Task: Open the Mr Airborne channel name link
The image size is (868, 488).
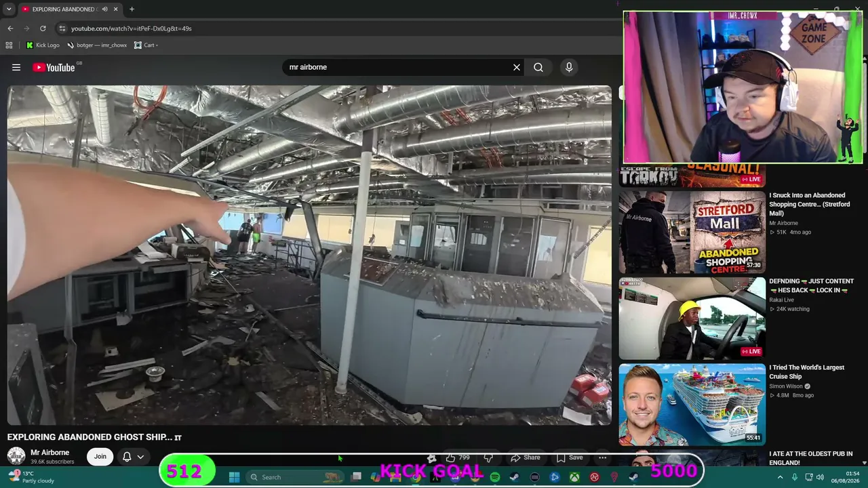Action: pos(50,452)
